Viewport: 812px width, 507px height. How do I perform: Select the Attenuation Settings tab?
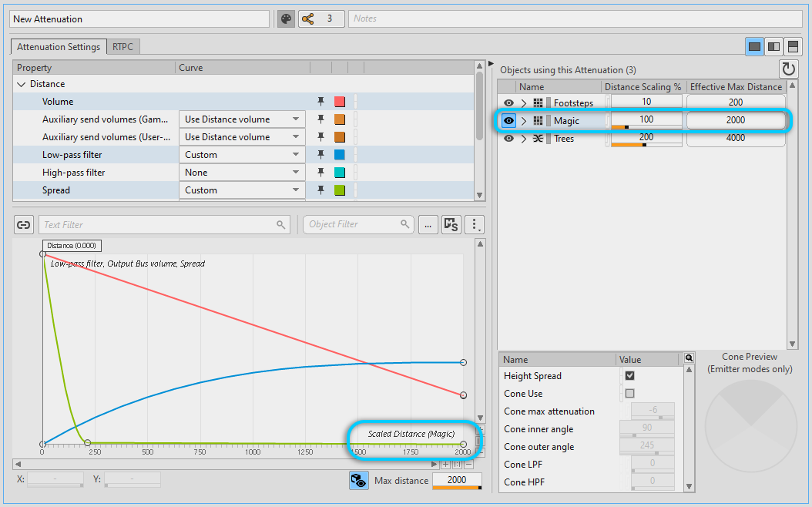point(59,47)
